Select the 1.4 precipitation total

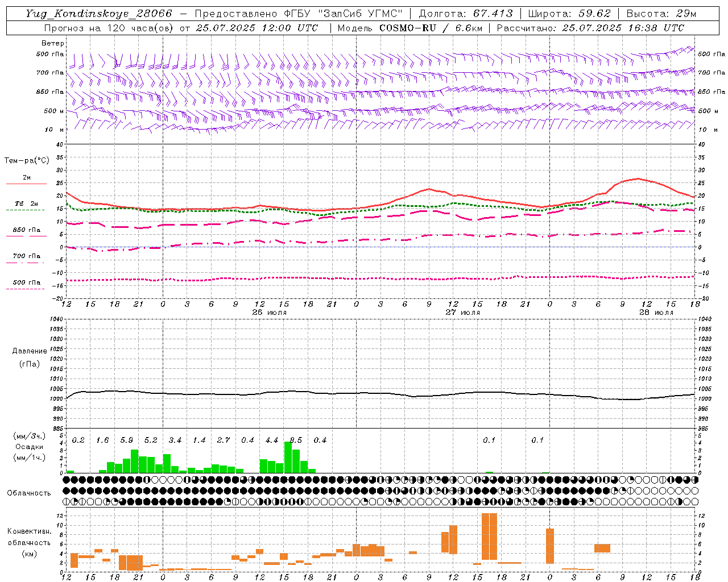(x=199, y=440)
